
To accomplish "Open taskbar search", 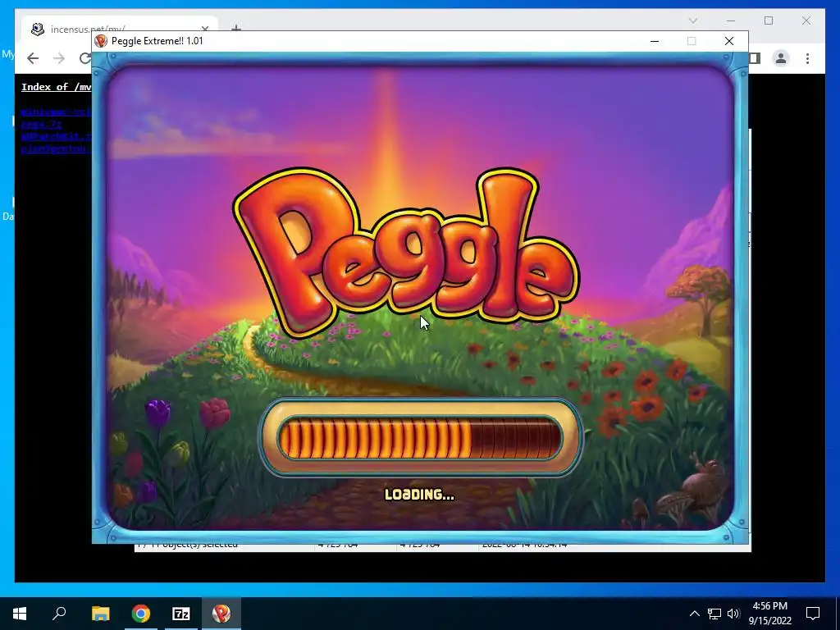I will 59,614.
